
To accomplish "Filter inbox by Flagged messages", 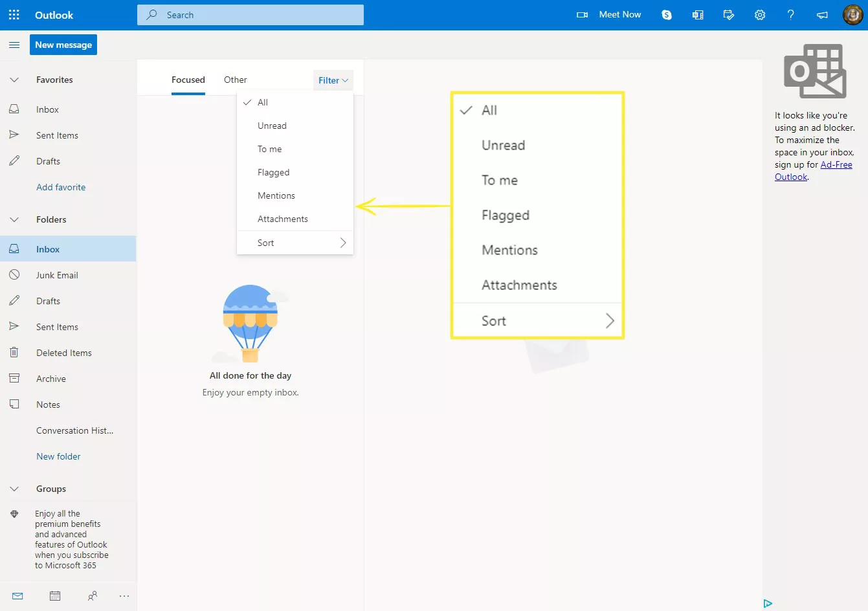I will point(273,172).
